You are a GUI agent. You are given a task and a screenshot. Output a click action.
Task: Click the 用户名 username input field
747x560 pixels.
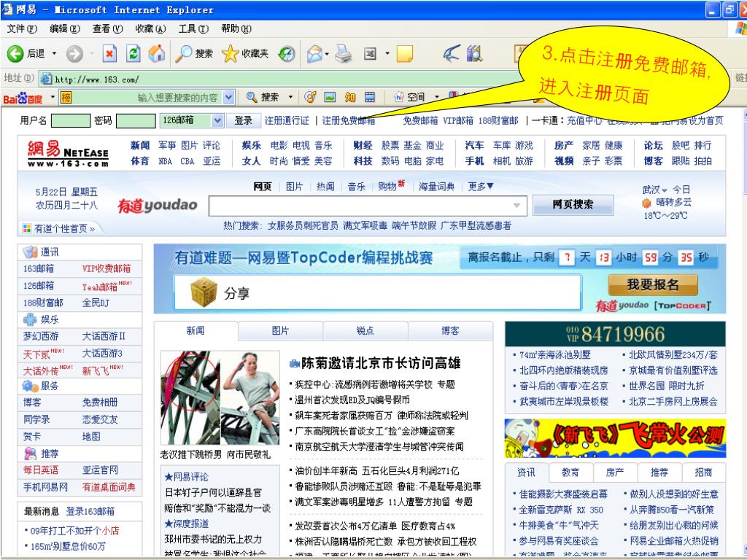click(71, 120)
